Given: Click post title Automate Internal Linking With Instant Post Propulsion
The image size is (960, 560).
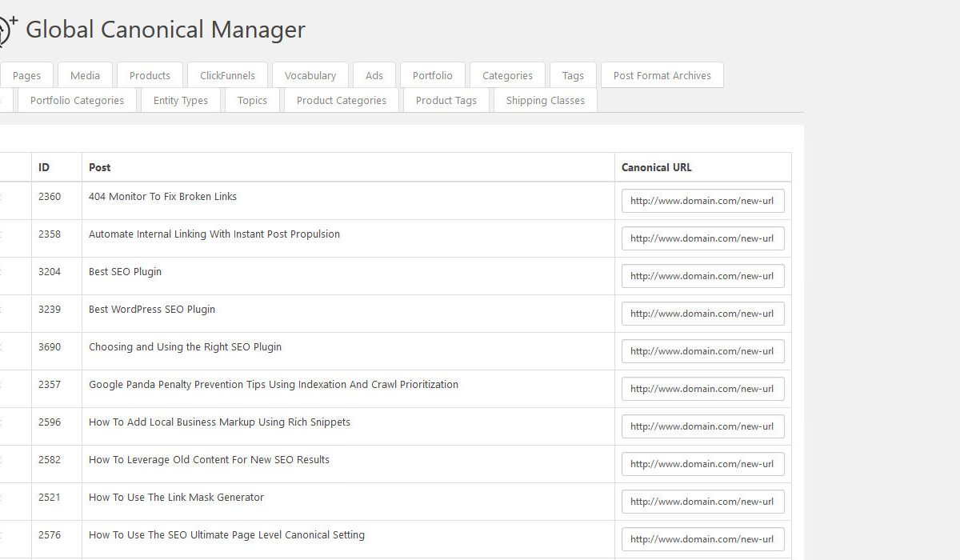Looking at the screenshot, I should (x=214, y=234).
